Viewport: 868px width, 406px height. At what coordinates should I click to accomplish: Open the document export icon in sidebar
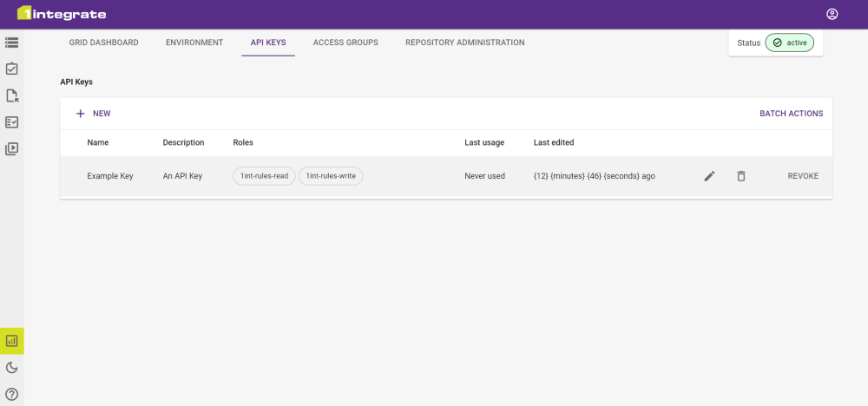[x=12, y=95]
